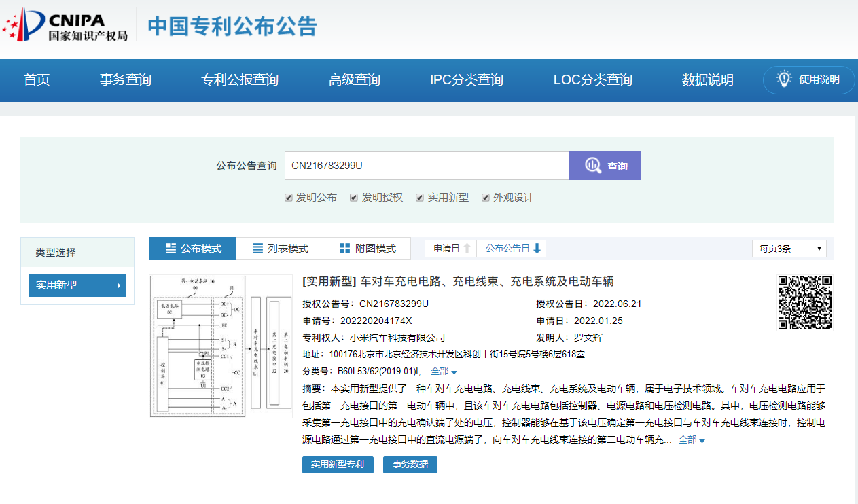Click the 查询 search button
The width and height of the screenshot is (858, 504).
pyautogui.click(x=605, y=166)
